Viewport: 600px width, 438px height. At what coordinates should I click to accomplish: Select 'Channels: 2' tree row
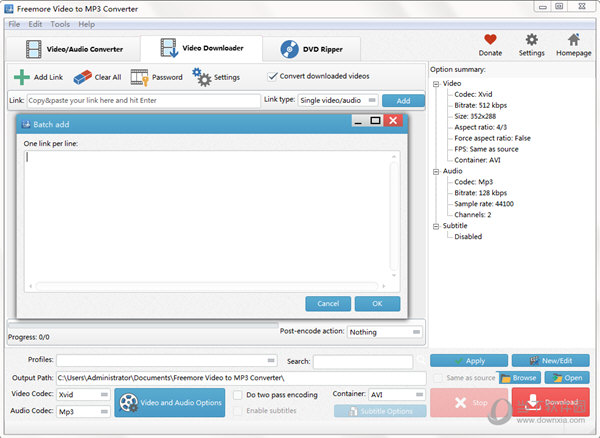pyautogui.click(x=473, y=215)
